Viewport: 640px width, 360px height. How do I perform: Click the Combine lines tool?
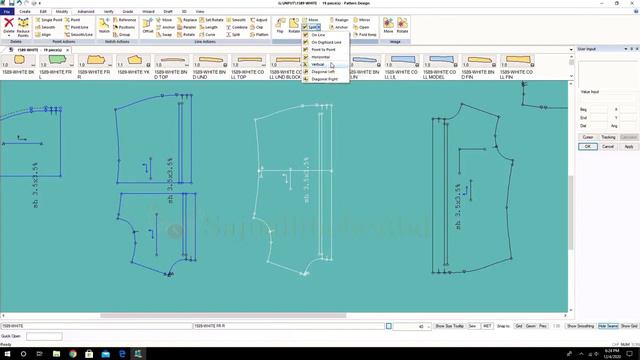coord(237,27)
